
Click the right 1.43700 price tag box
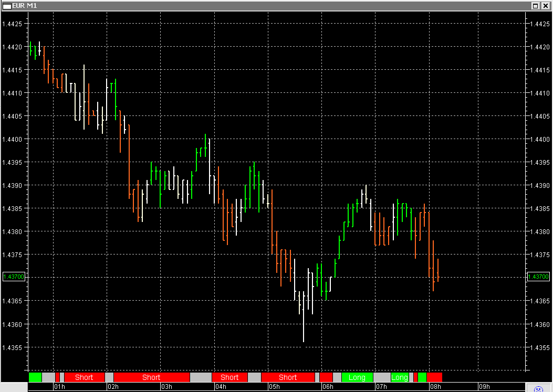539,277
